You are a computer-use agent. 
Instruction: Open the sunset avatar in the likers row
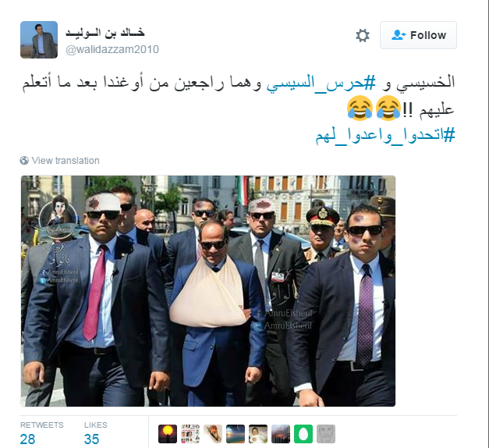[168, 434]
